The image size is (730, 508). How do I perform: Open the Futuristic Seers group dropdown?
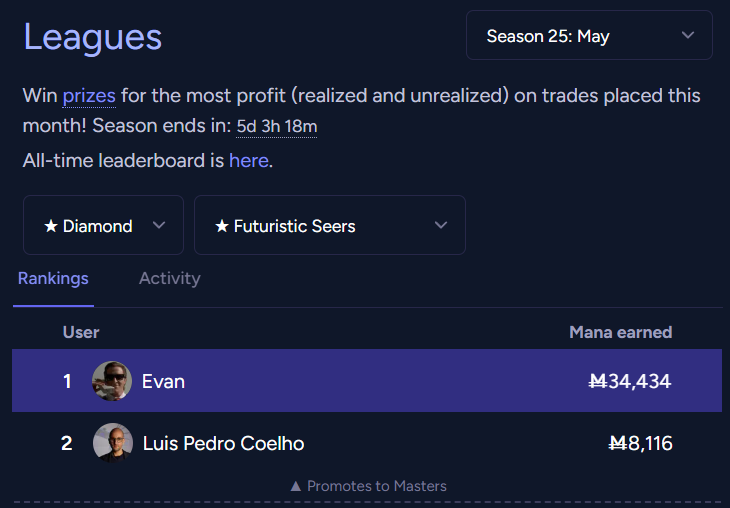(330, 225)
